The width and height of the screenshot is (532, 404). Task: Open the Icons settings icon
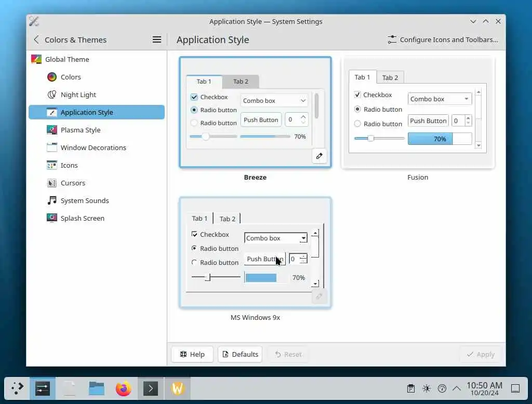pyautogui.click(x=51, y=165)
